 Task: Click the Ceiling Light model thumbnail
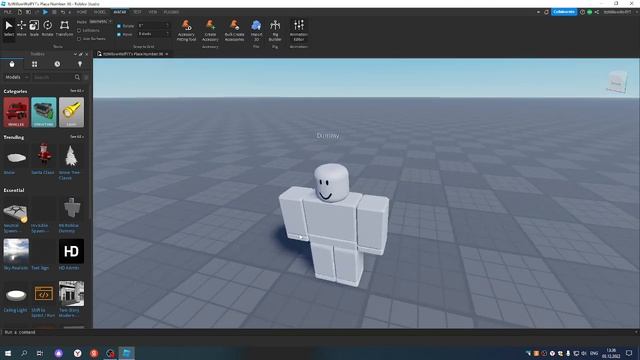pyautogui.click(x=16, y=294)
